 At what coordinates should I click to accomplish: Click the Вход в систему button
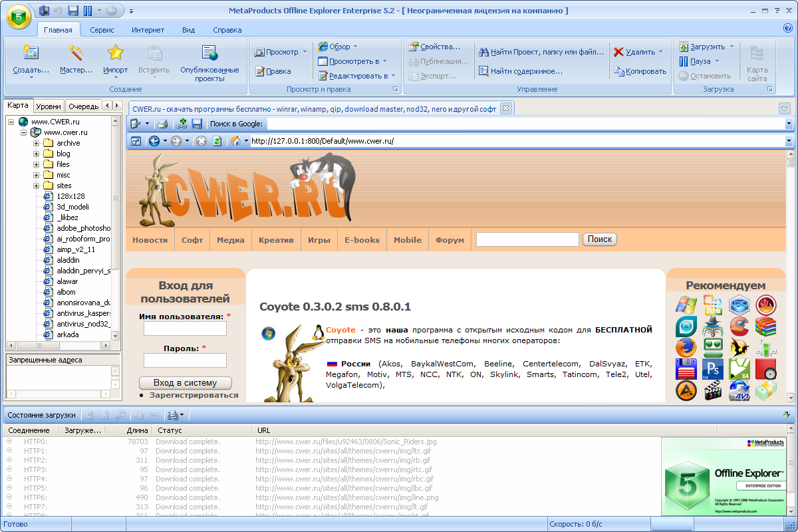pos(186,383)
